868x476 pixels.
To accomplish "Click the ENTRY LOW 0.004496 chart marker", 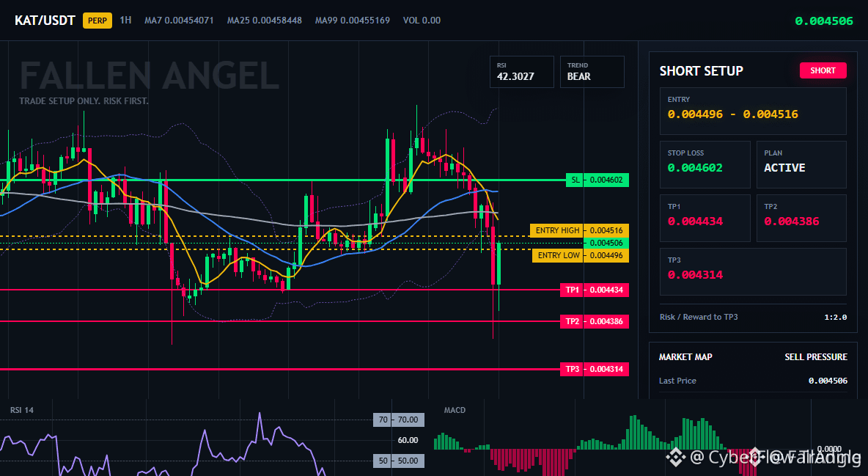I will click(x=580, y=255).
